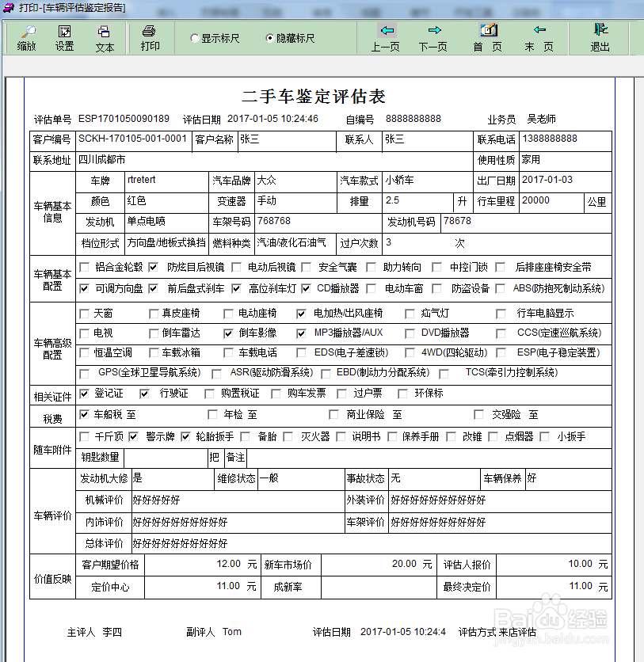Toggle the 安全气囊 checkbox
The image size is (644, 662).
coord(307,267)
